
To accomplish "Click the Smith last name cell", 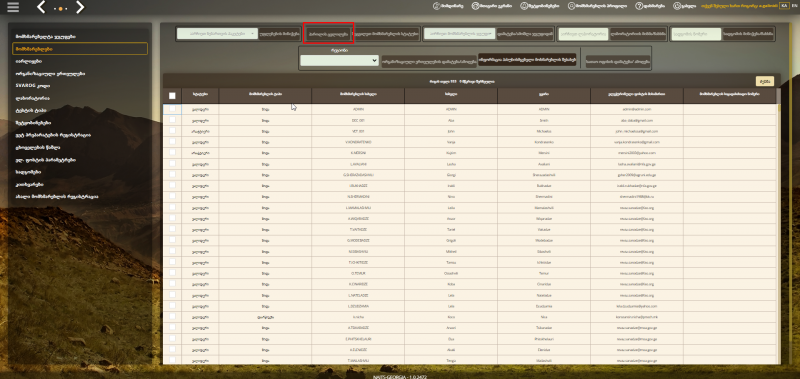I will 543,120.
